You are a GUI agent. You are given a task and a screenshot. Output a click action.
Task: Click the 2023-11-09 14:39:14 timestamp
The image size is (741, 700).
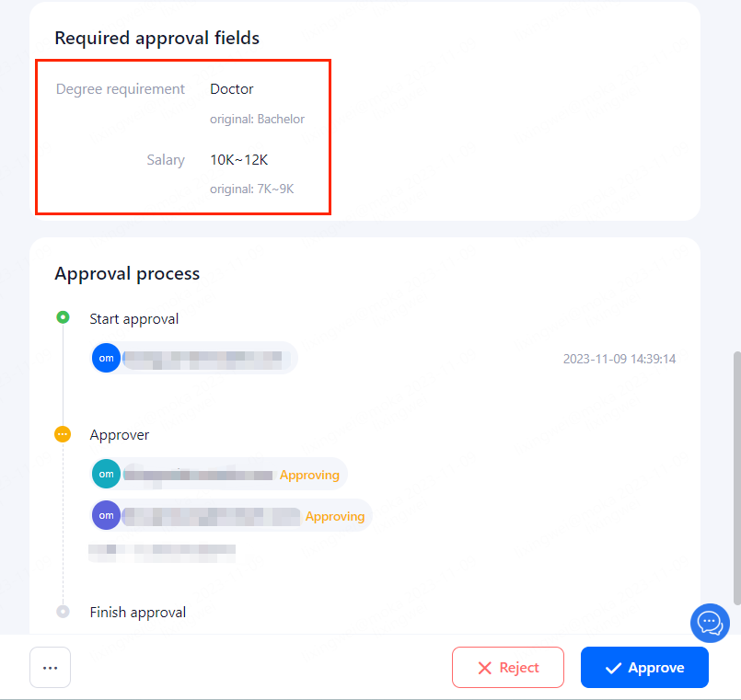[619, 359]
